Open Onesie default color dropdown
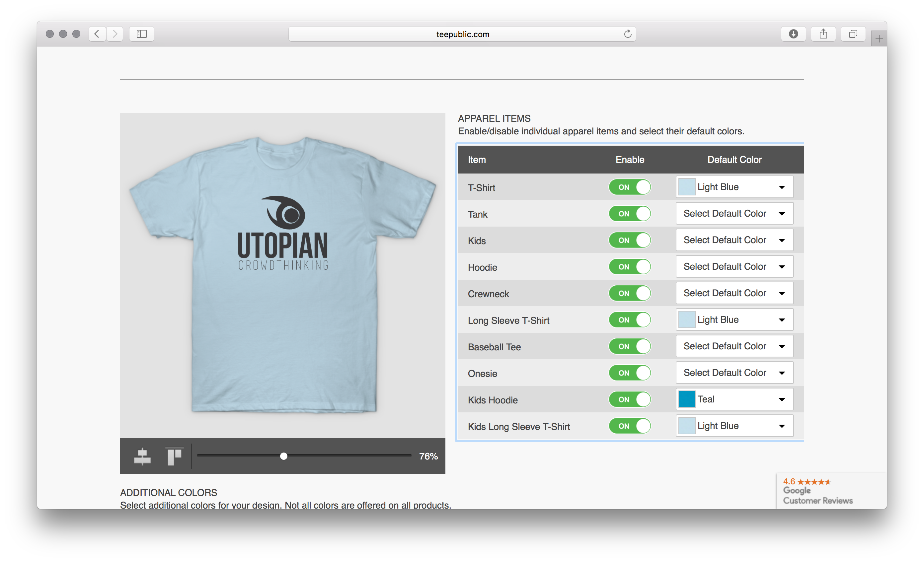The image size is (924, 562). (734, 373)
